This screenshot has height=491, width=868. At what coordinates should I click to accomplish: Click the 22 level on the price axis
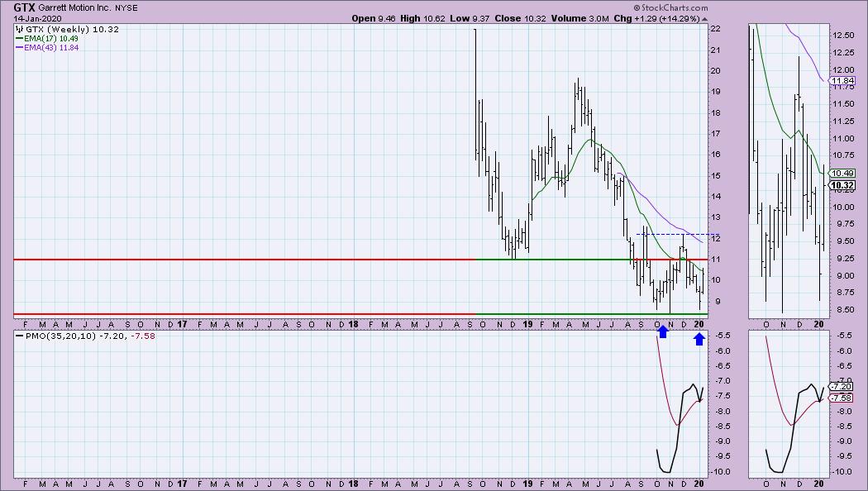tap(715, 29)
